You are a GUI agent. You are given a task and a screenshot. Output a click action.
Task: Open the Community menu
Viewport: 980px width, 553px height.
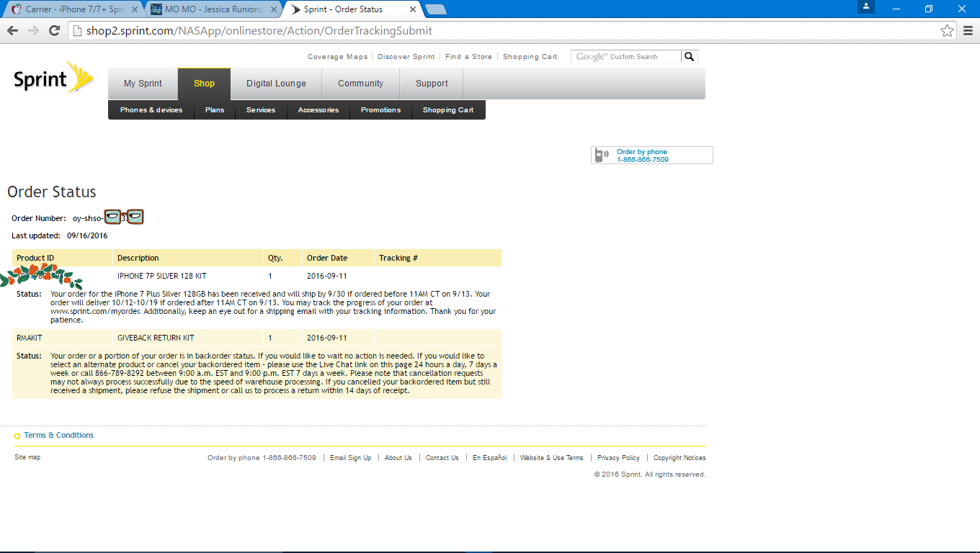coord(360,84)
